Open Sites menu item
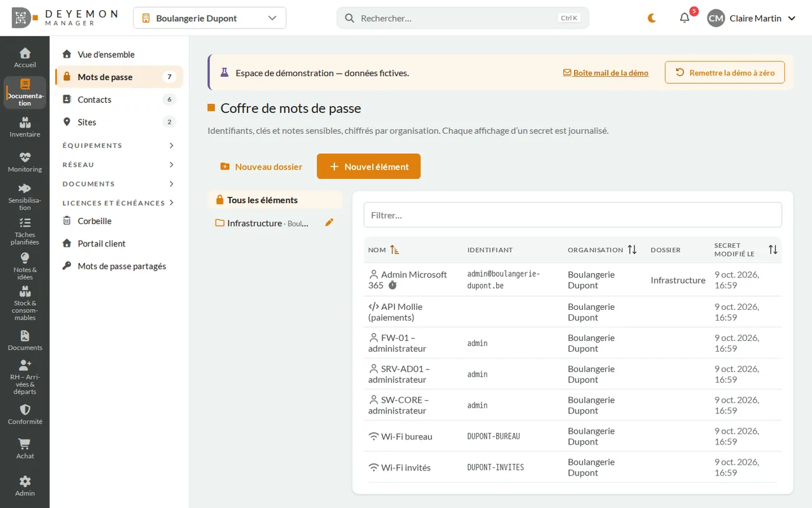Screen dimensions: 812x508 pos(119,122)
